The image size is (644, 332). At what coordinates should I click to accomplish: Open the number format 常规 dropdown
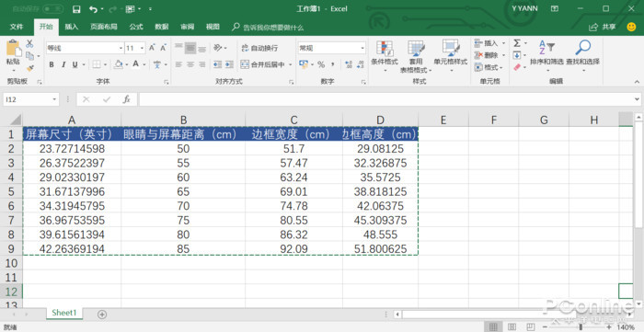click(362, 48)
